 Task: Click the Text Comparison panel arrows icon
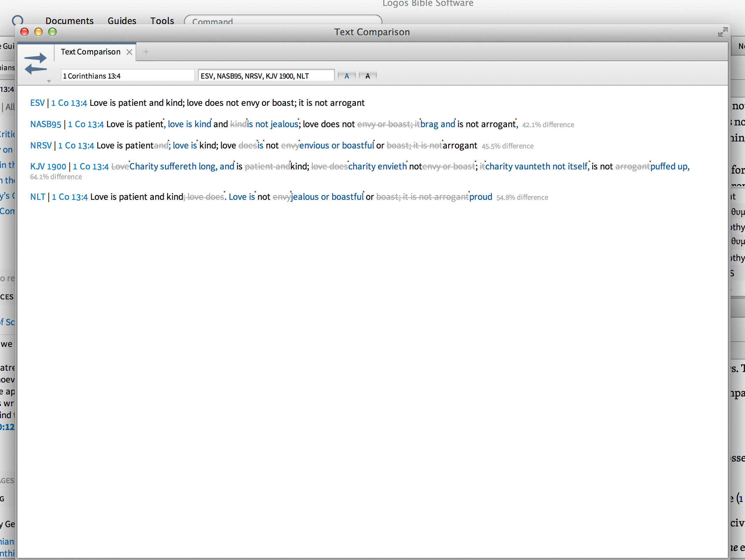pyautogui.click(x=36, y=63)
